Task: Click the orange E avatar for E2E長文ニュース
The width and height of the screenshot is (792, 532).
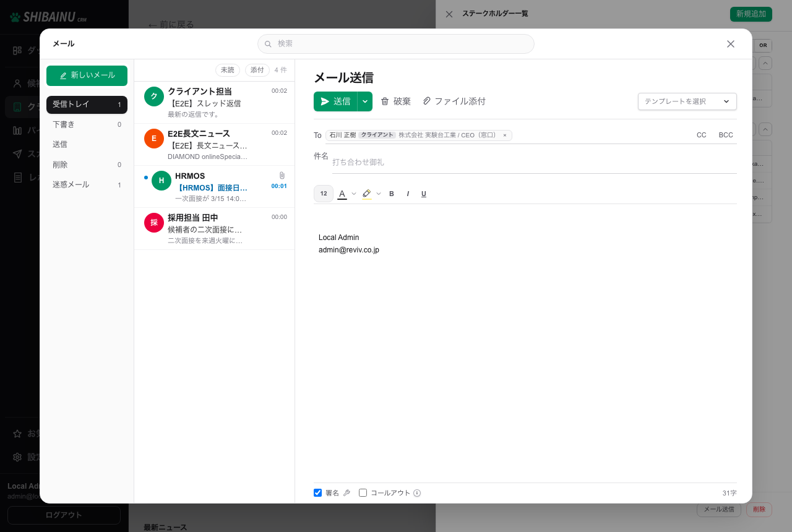Action: [154, 139]
